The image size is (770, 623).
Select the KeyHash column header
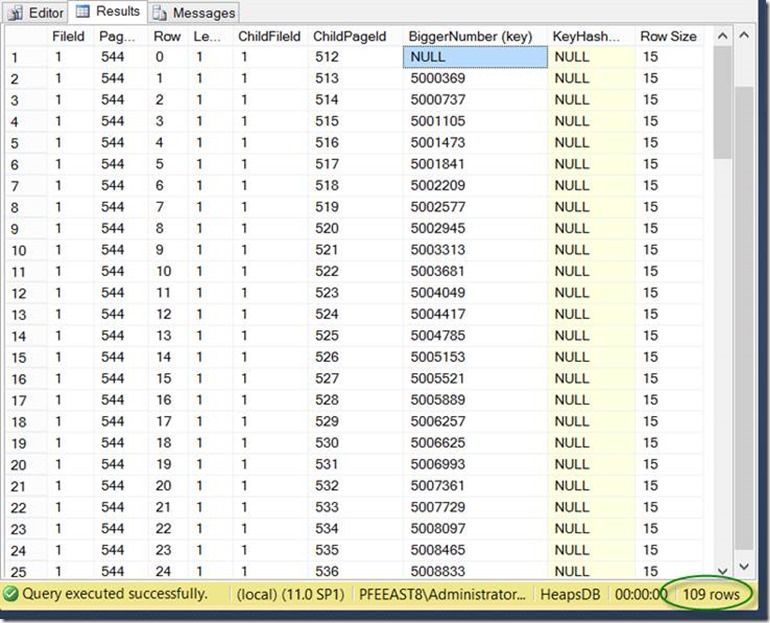tap(586, 36)
